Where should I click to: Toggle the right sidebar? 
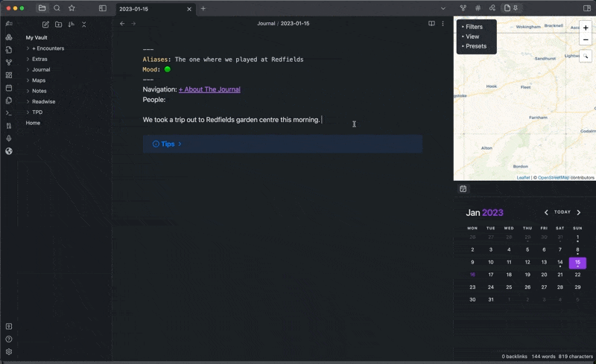tap(586, 8)
